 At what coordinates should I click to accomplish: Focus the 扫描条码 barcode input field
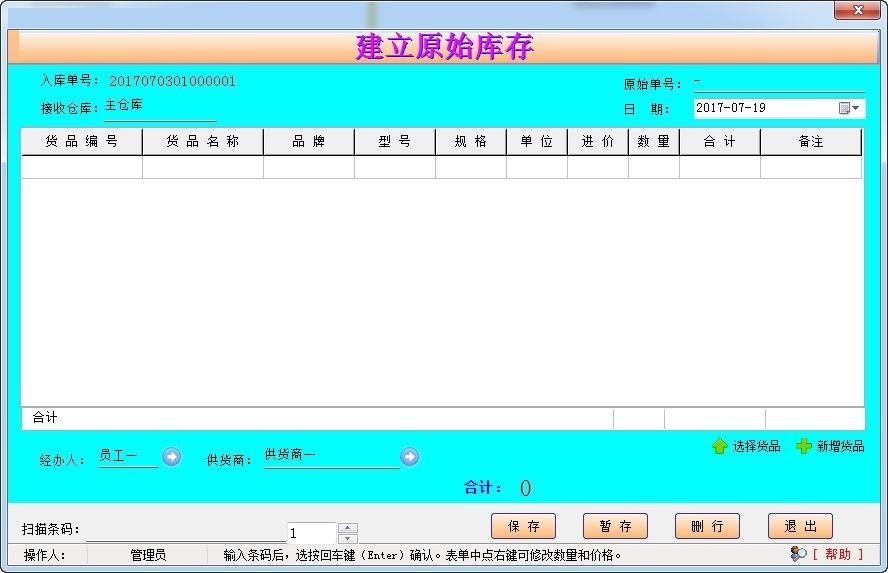tap(186, 531)
